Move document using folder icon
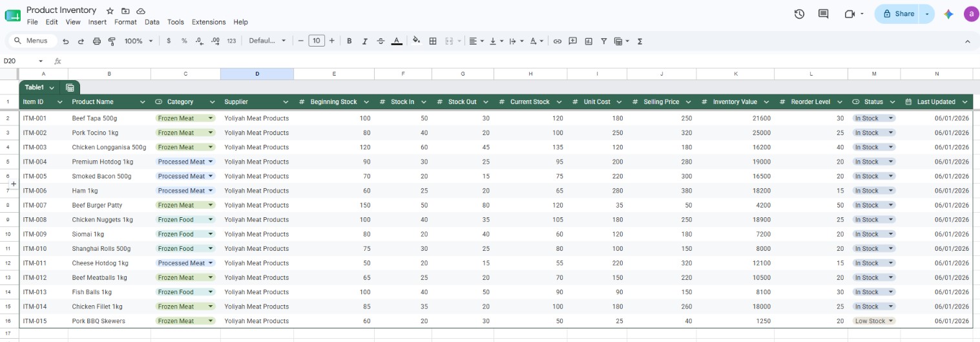980x342 pixels. (125, 11)
